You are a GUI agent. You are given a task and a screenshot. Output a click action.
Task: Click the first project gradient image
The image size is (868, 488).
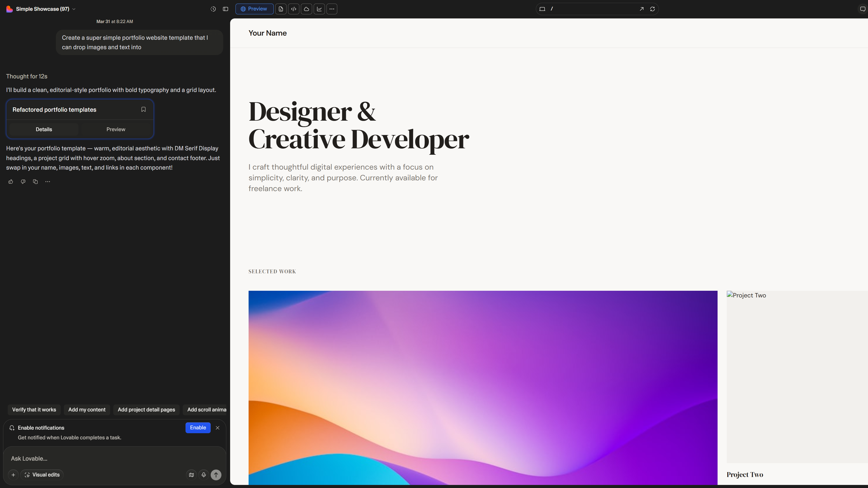tap(483, 388)
